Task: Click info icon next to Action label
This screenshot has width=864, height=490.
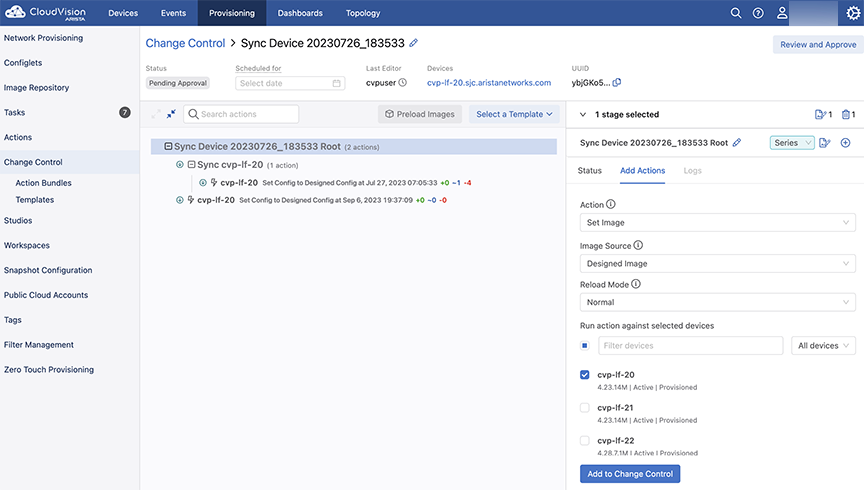Action: coord(611,204)
